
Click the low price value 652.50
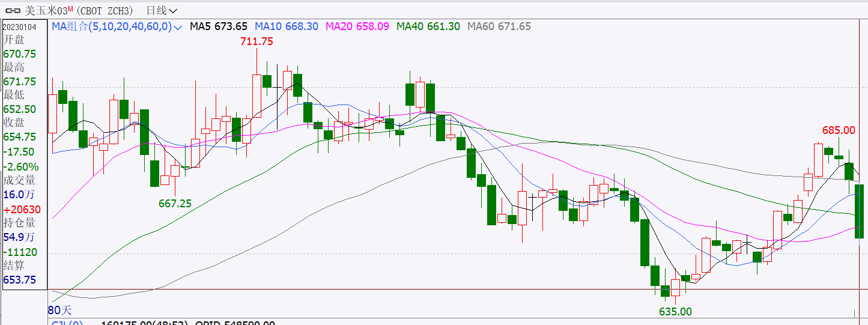click(20, 109)
